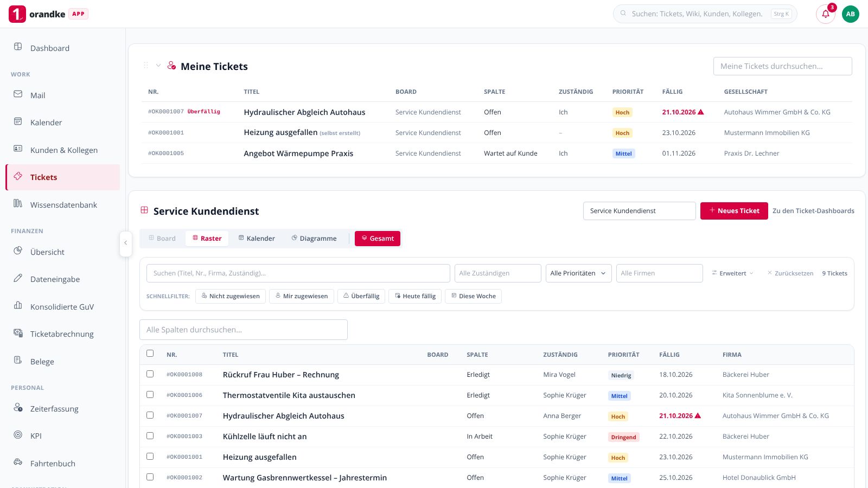868x488 pixels.
Task: Open the Service Kundendienst board selector
Action: click(640, 211)
